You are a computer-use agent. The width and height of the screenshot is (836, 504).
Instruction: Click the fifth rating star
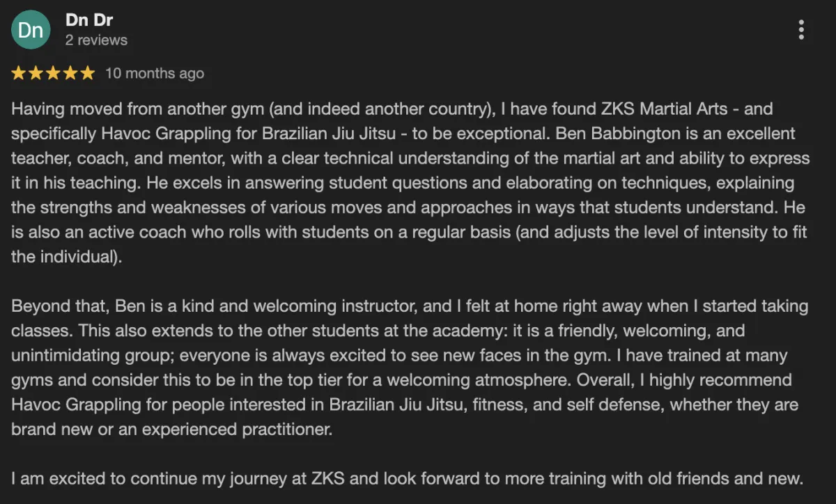[87, 73]
